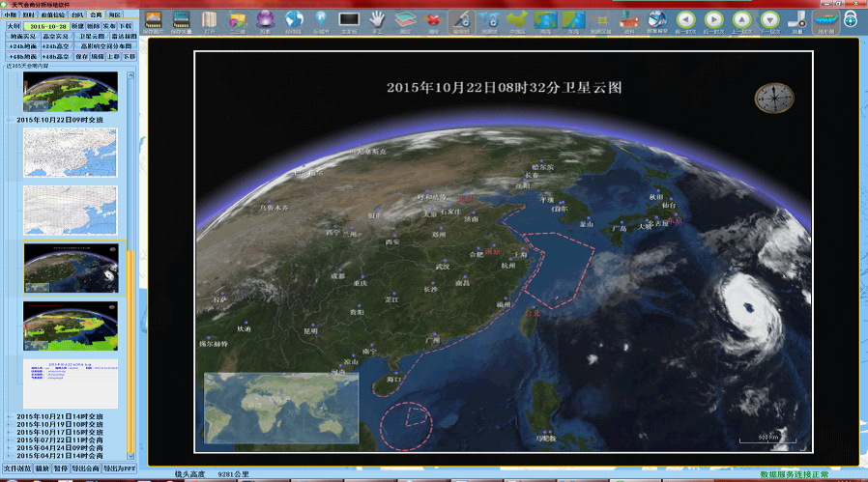The height and width of the screenshot is (482, 868).
Task: Click the 新建 (New) button
Action: 77,26
